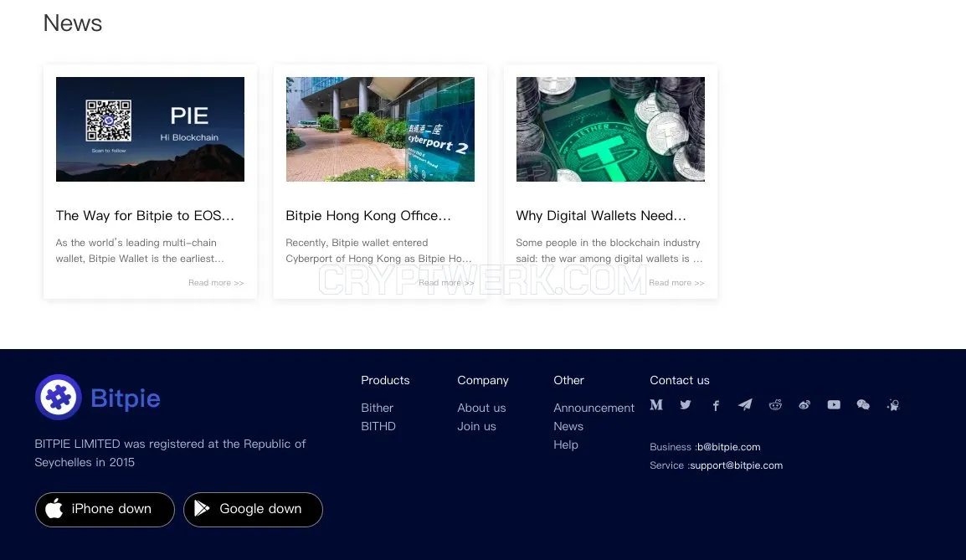Screen dimensions: 966x560
Task: Click the 'Other' column heading
Action: (568, 380)
